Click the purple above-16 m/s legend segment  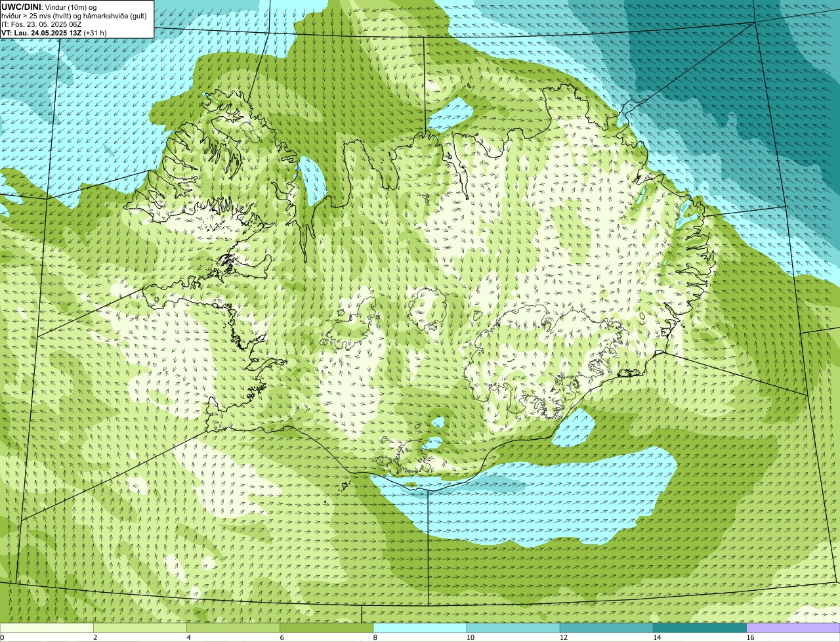tap(793, 628)
